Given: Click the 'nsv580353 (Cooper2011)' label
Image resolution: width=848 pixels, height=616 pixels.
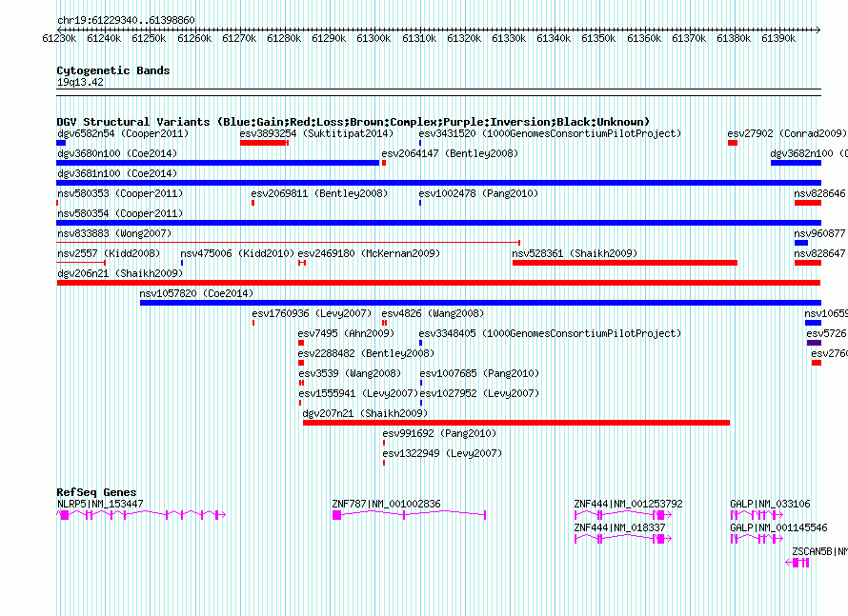Looking at the screenshot, I should [120, 193].
